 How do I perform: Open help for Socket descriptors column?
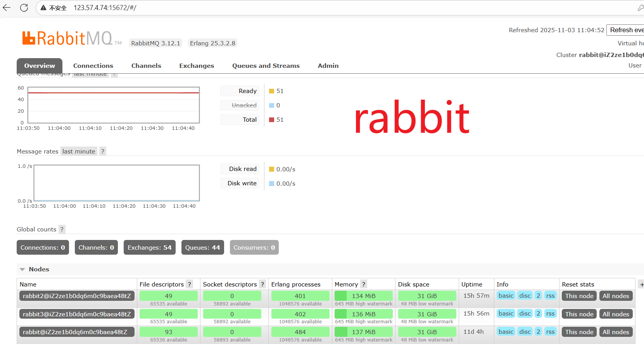(x=262, y=284)
